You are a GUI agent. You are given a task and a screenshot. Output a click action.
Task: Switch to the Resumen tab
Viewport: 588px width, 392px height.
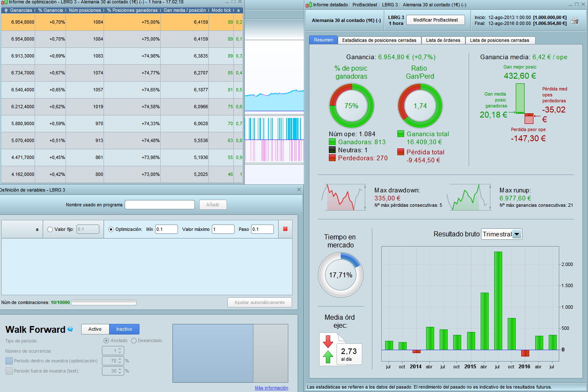pyautogui.click(x=323, y=40)
